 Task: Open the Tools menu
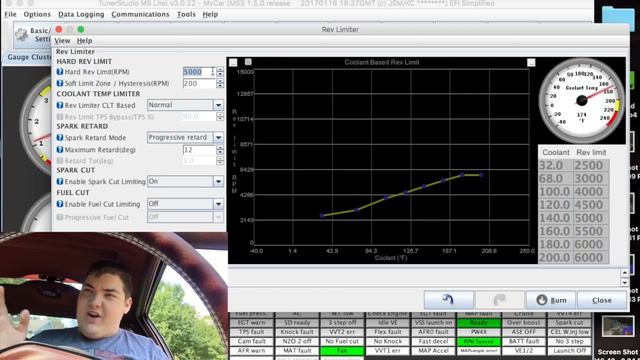(x=186, y=14)
